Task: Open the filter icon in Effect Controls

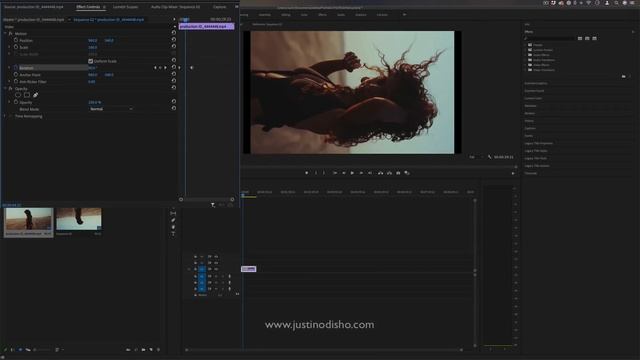Action: pos(213,205)
